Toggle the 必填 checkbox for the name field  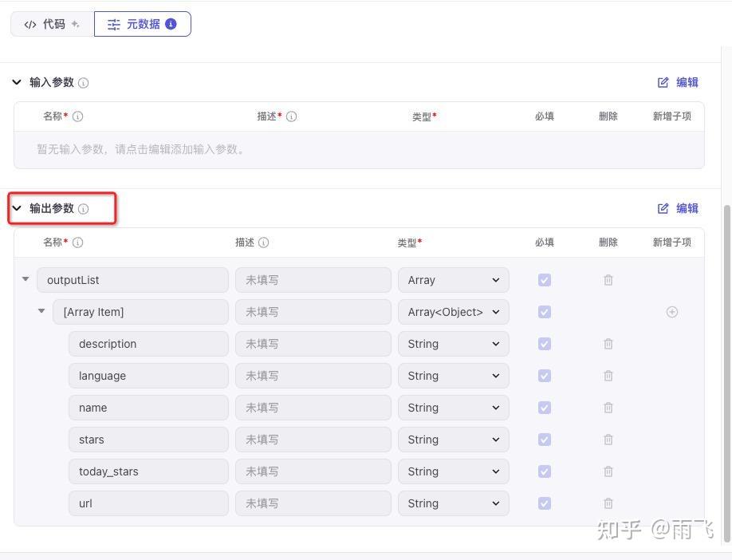tap(545, 408)
